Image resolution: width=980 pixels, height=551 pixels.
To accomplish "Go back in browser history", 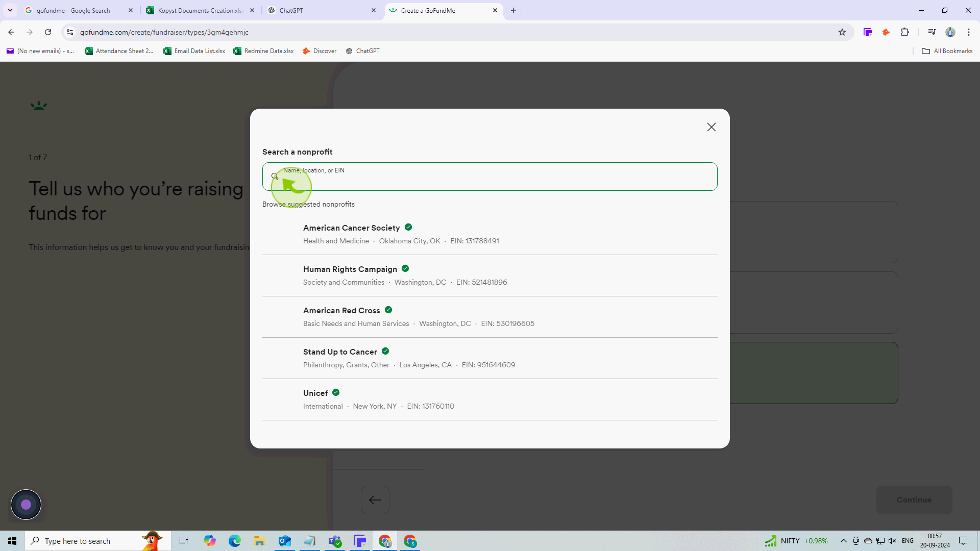I will tap(11, 32).
